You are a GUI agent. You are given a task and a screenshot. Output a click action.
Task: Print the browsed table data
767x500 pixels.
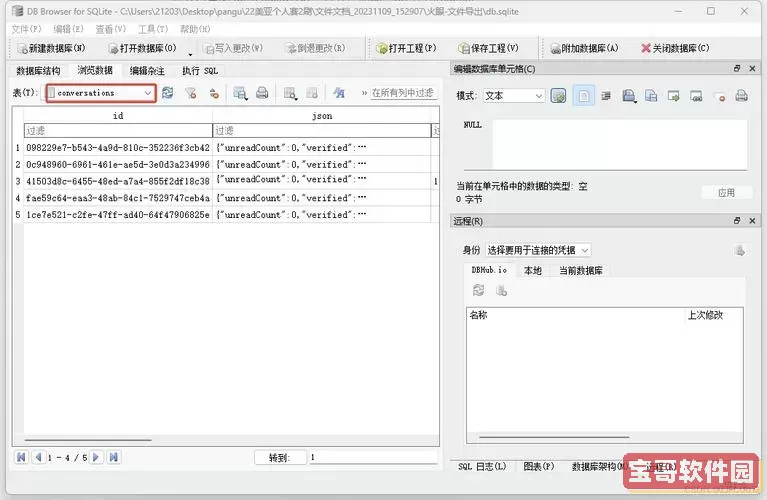262,92
